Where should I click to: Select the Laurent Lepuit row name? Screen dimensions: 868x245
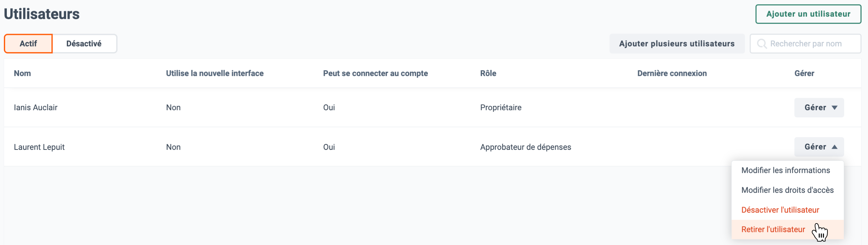pyautogui.click(x=39, y=147)
